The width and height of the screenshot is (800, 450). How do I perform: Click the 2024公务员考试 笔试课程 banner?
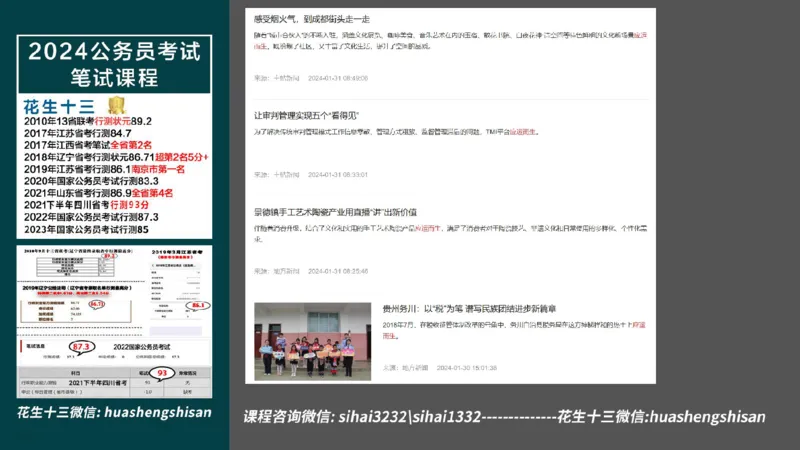[114, 64]
